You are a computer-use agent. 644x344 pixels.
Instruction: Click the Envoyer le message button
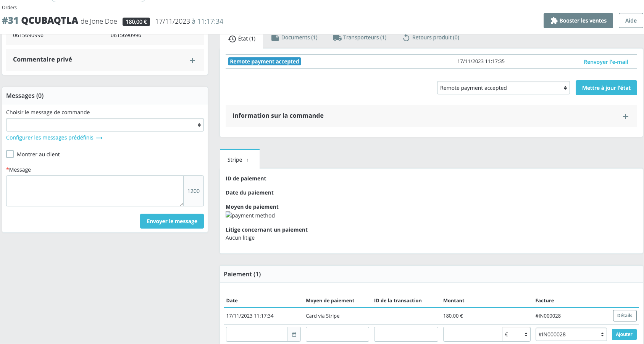172,221
